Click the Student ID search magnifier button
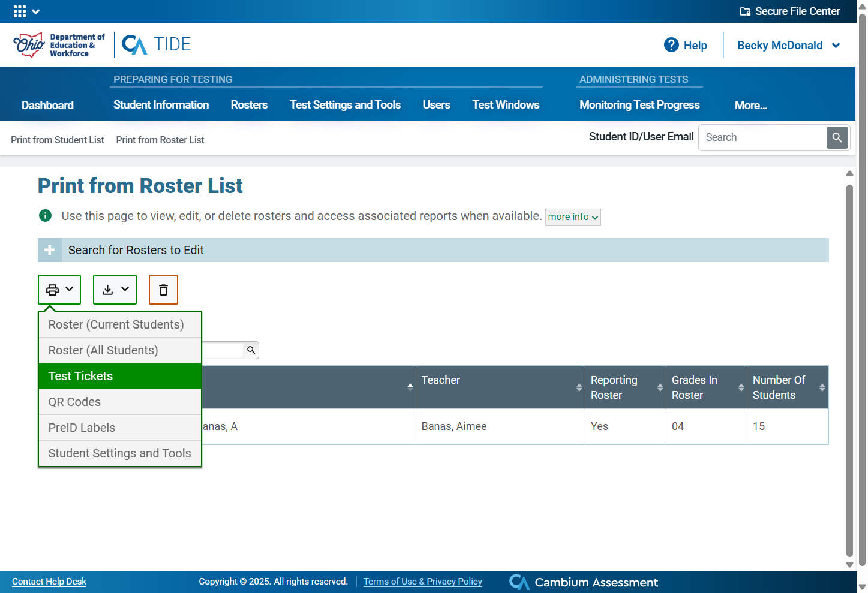 [x=837, y=137]
